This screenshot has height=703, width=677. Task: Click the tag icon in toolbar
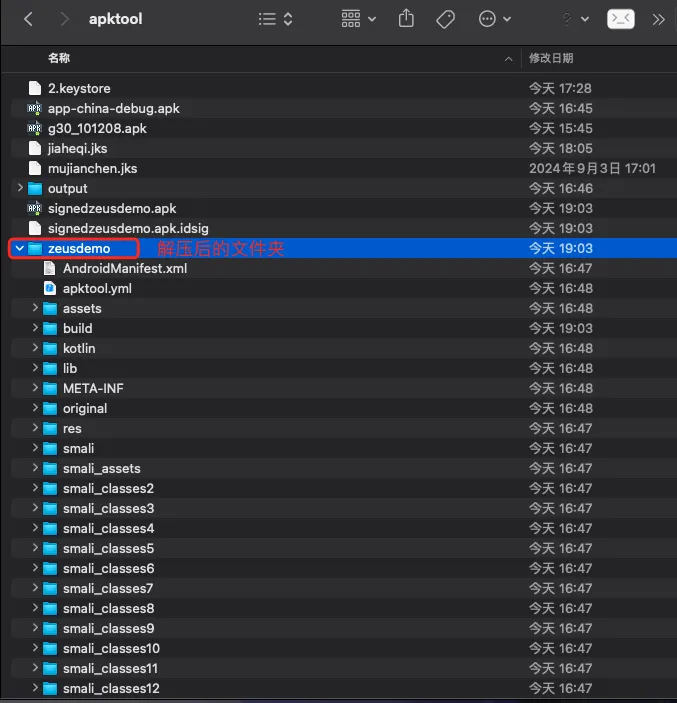[446, 19]
